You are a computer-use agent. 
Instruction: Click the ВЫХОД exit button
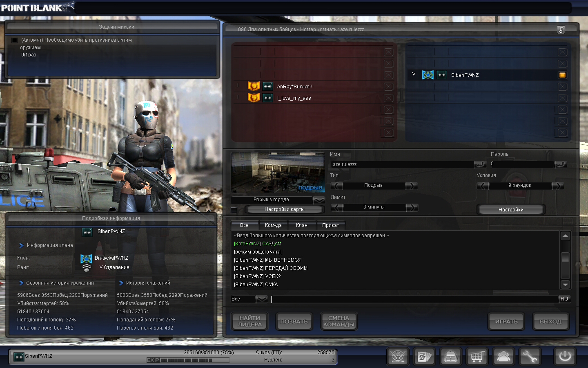[550, 321]
